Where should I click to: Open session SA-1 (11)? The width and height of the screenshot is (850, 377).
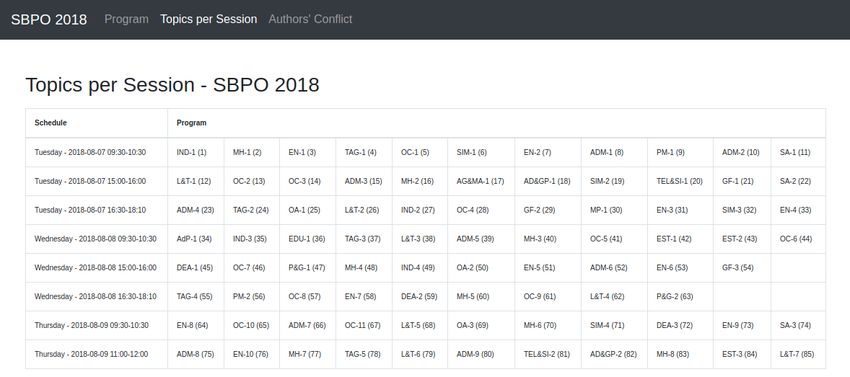click(795, 152)
